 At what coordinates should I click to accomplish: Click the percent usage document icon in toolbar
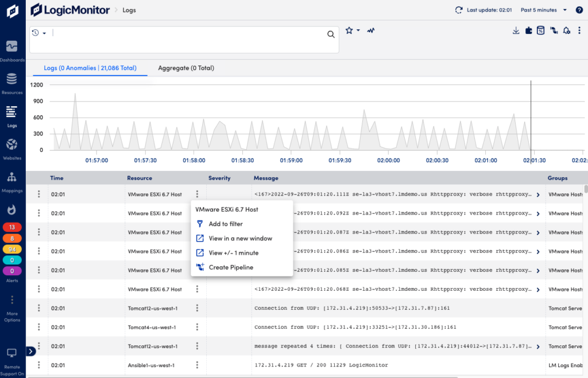pos(541,30)
